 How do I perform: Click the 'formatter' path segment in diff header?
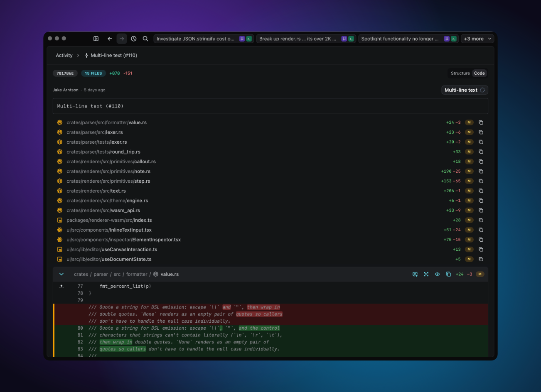click(x=137, y=274)
